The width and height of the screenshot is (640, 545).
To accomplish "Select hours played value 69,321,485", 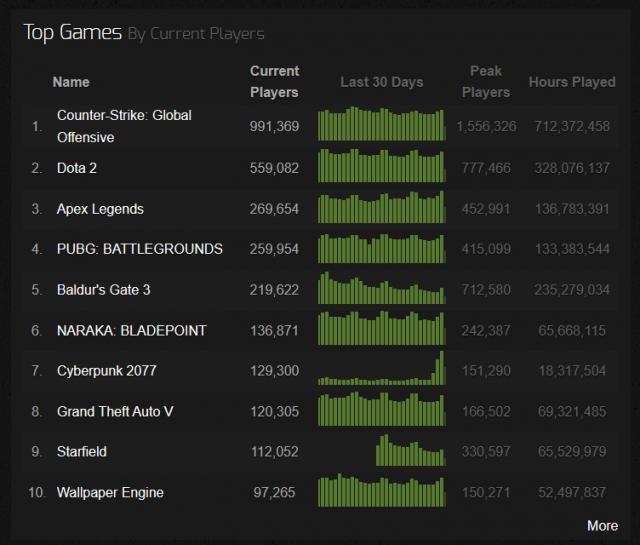I will click(x=572, y=412).
